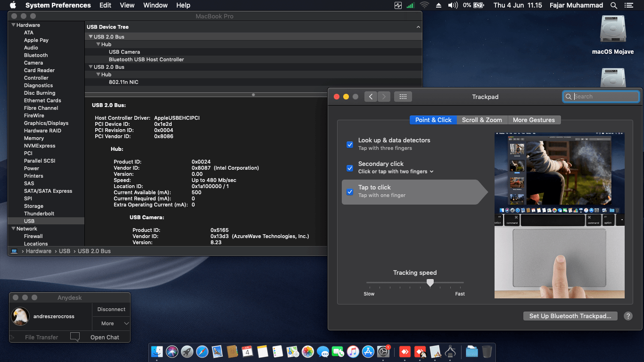Viewport: 644px width, 362px height.
Task: Open the Edit menu
Action: (x=105, y=5)
